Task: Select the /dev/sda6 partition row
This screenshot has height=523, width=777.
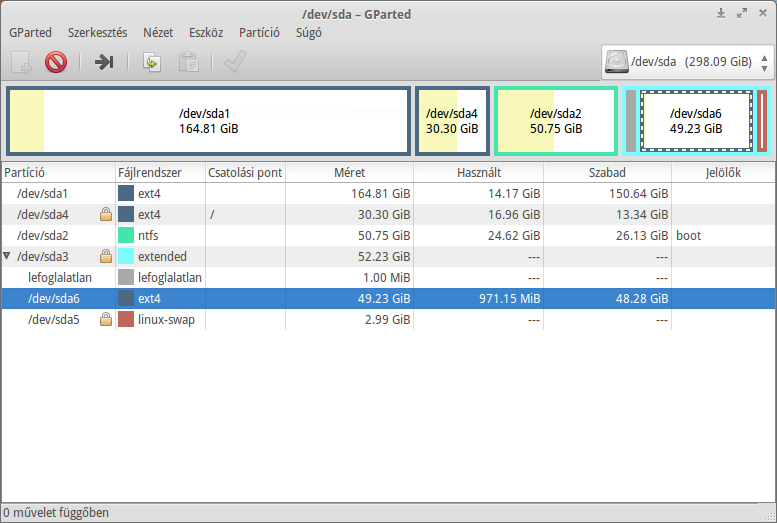Action: pyautogui.click(x=388, y=298)
